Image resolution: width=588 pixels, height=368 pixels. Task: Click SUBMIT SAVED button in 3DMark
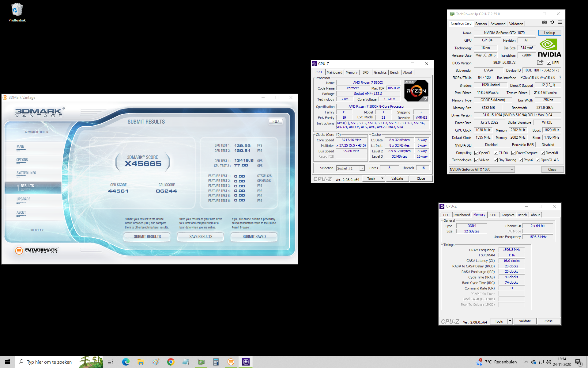tap(254, 236)
